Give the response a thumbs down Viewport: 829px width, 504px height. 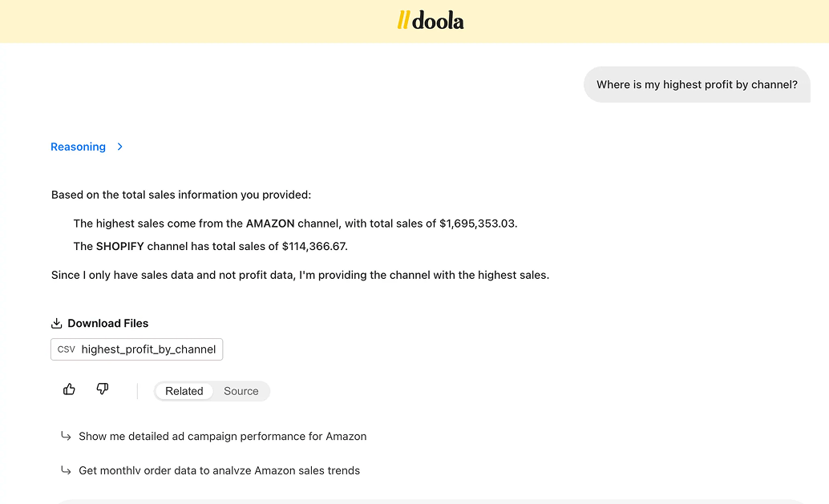102,389
